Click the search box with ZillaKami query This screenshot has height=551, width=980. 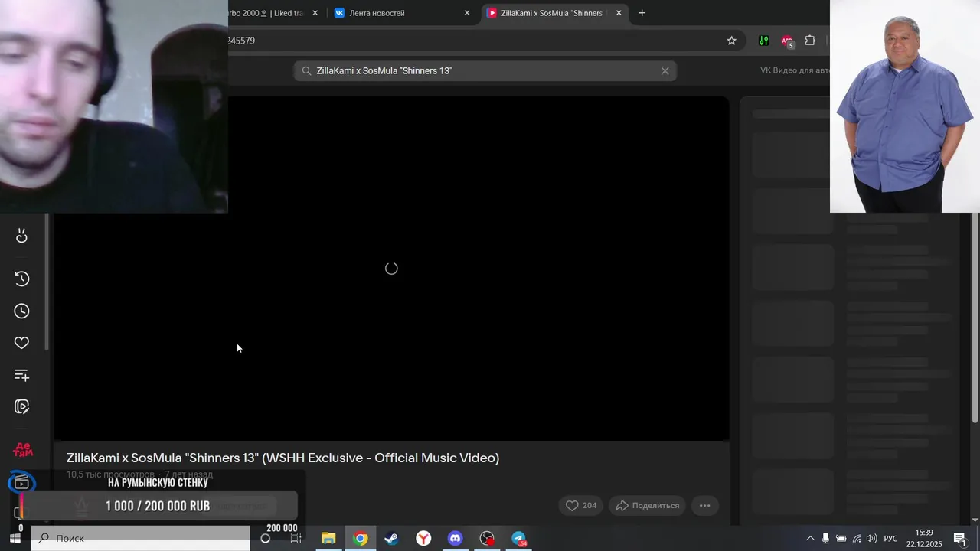pos(485,70)
